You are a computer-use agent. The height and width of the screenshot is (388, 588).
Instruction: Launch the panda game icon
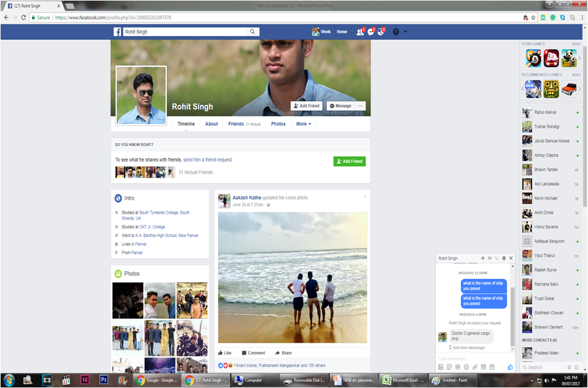(x=568, y=58)
